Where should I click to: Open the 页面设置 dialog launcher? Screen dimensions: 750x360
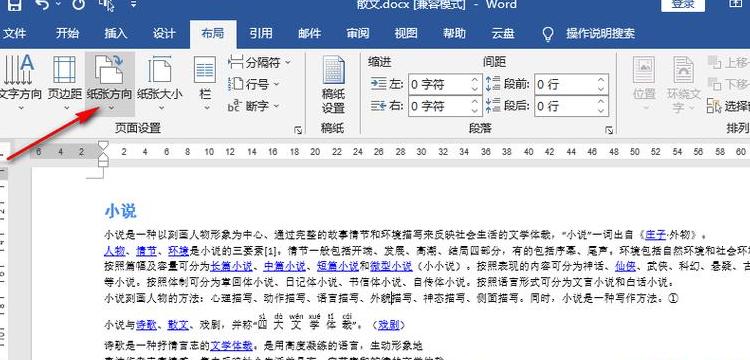tap(298, 130)
